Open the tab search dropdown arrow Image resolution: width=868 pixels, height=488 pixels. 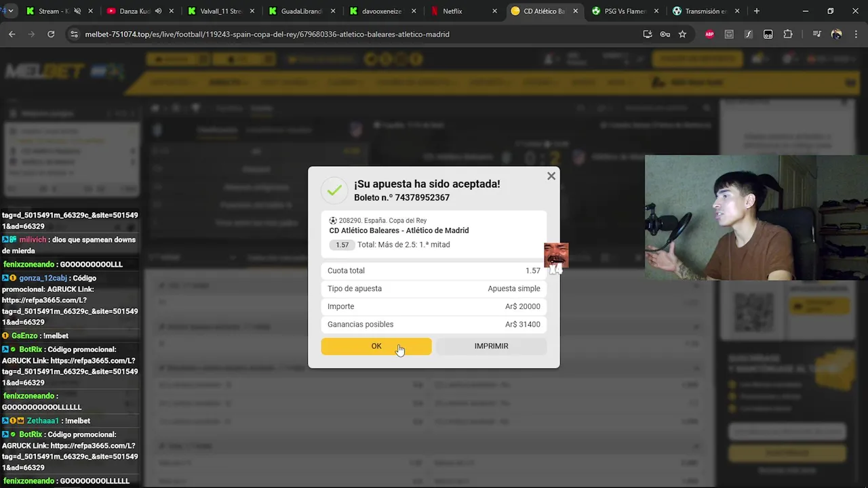point(9,11)
